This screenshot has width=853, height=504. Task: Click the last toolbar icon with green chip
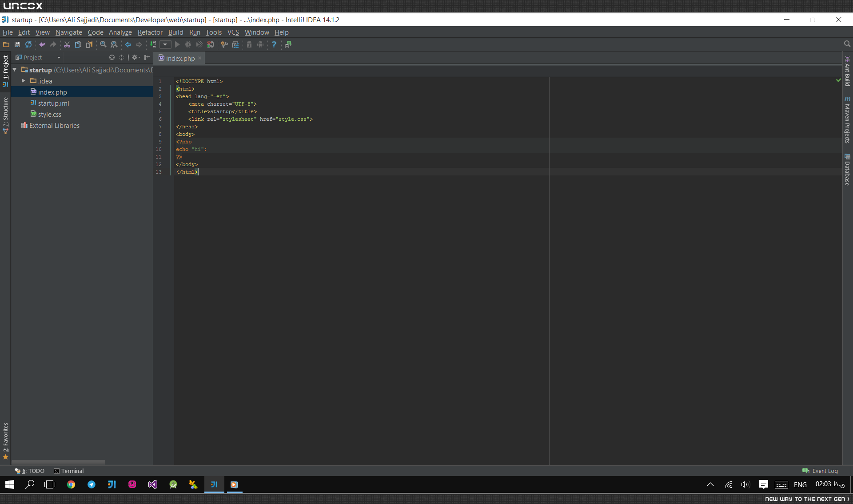288,44
